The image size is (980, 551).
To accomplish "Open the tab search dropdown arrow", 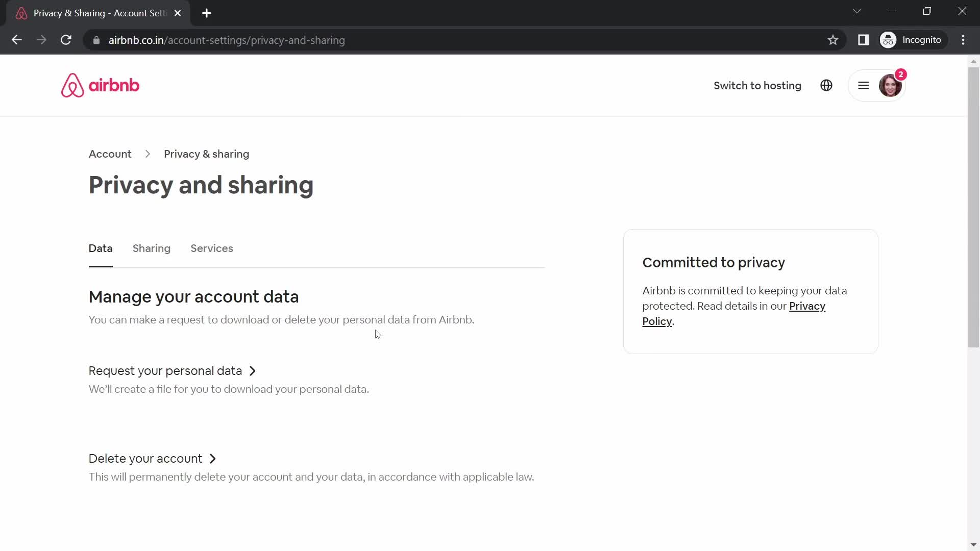I will point(856,11).
